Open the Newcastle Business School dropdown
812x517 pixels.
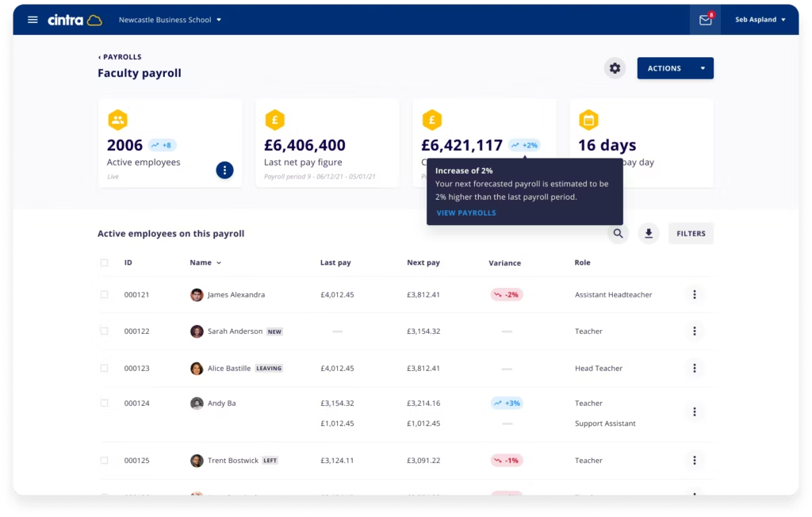pos(170,20)
